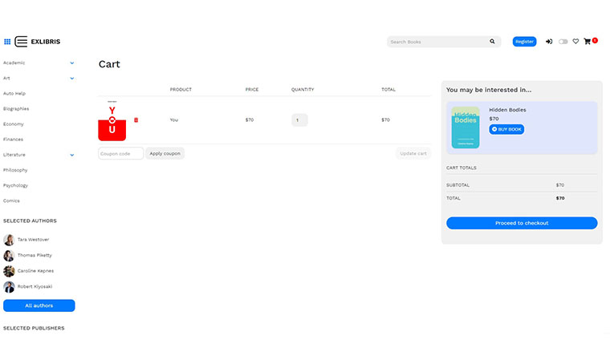Open the shopping cart icon

click(588, 42)
